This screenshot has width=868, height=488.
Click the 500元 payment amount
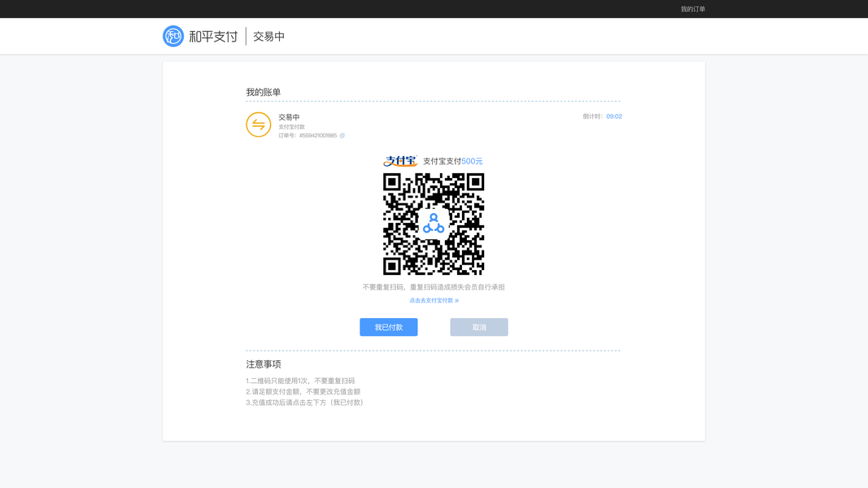472,161
